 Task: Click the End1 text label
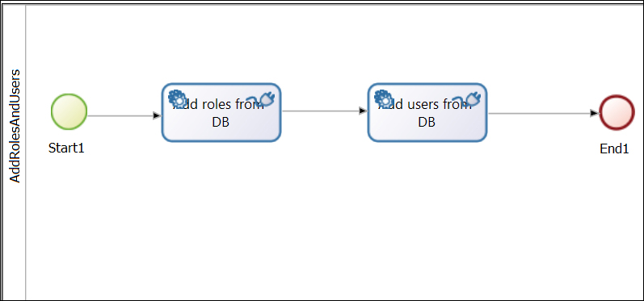tap(614, 148)
